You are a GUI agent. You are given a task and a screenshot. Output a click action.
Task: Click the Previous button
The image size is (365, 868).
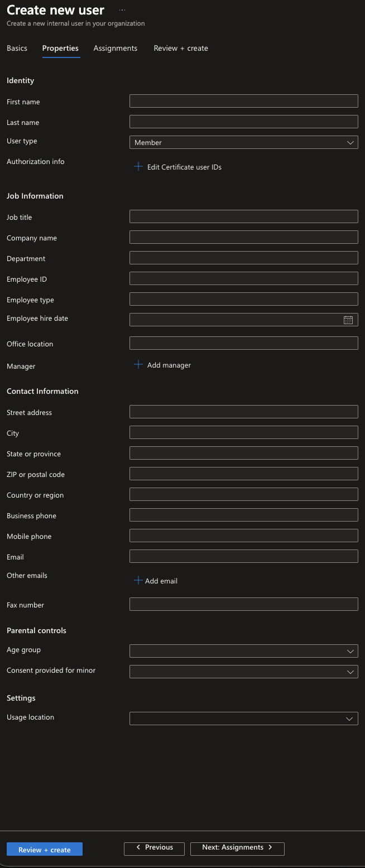coord(154,847)
